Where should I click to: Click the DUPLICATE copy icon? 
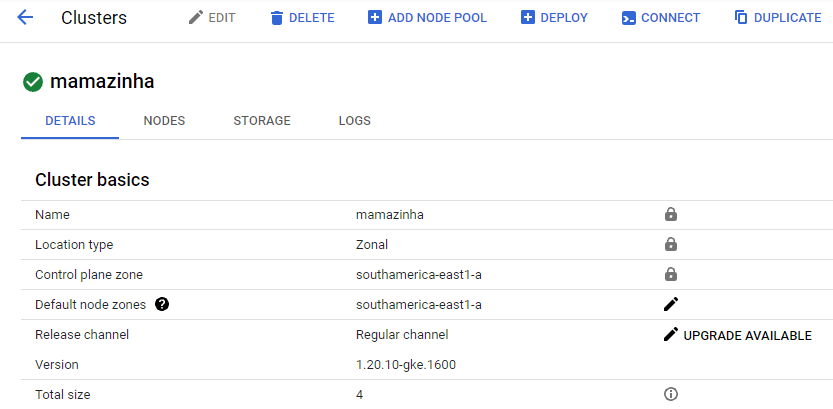point(741,18)
